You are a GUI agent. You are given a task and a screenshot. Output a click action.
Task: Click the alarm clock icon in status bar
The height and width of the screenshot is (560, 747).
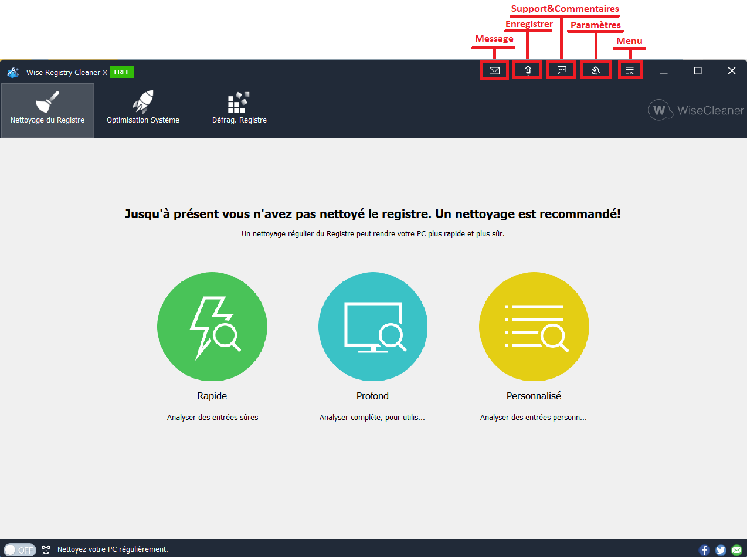(46, 550)
